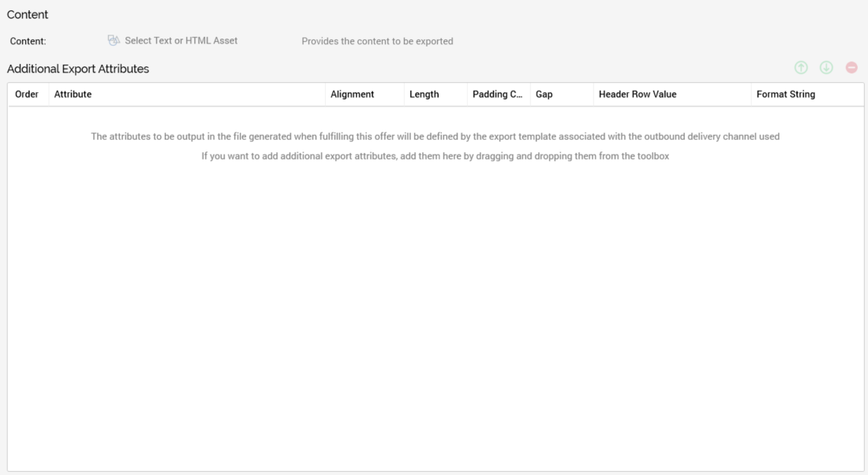The width and height of the screenshot is (868, 475).
Task: Select the Length column header
Action: point(424,94)
